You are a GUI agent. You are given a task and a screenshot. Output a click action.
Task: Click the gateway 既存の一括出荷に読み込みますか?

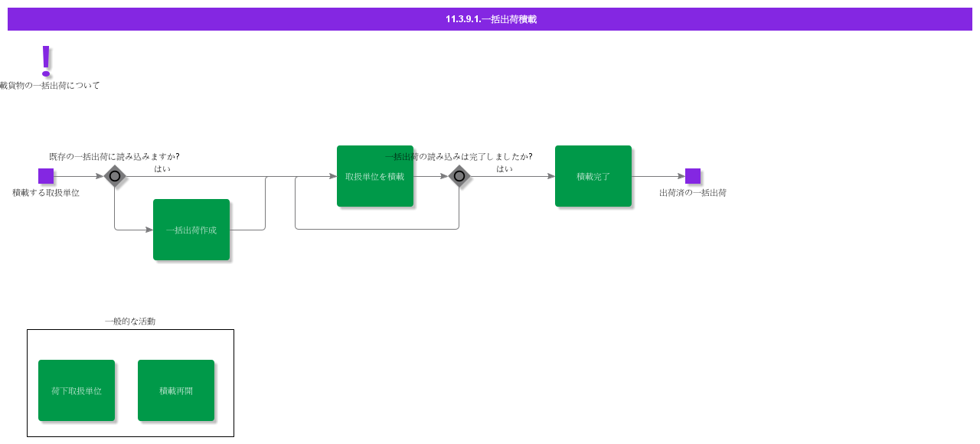tap(115, 176)
